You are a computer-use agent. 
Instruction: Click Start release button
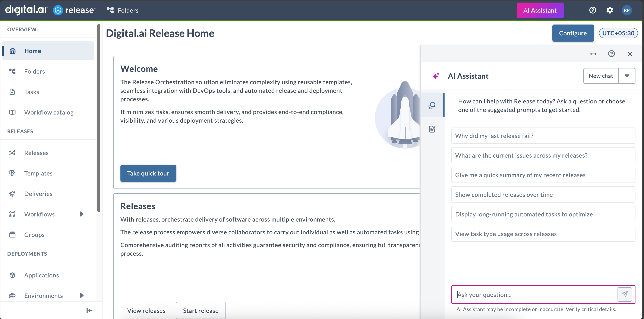click(201, 310)
